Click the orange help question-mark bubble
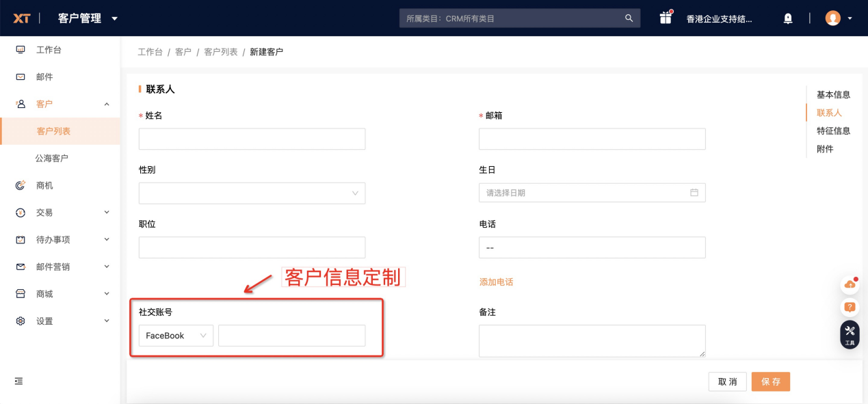This screenshot has height=404, width=868. 850,308
